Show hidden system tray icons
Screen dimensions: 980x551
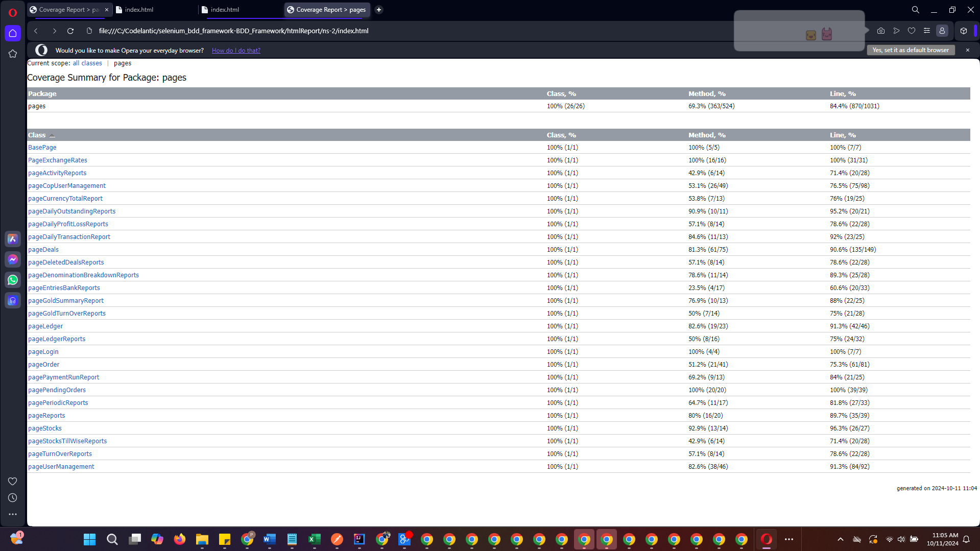[841, 539]
